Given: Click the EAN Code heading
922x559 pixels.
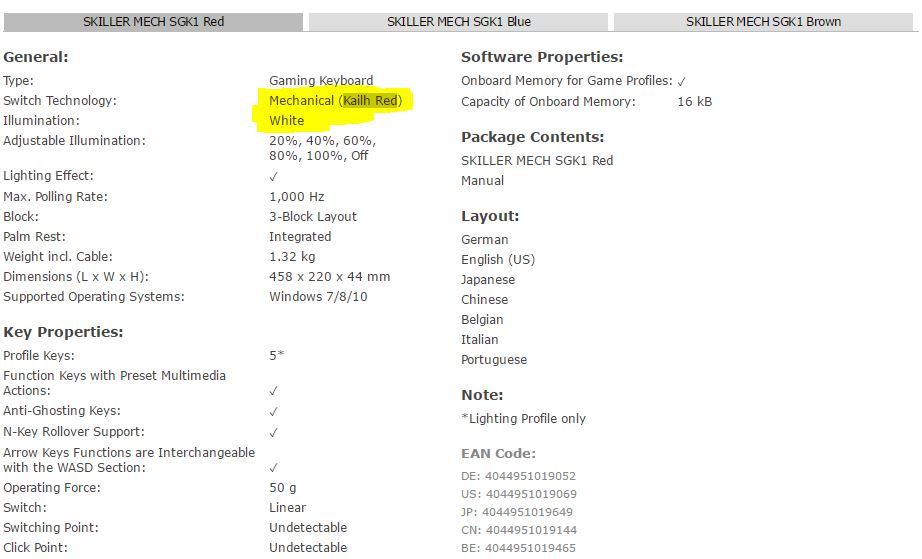Looking at the screenshot, I should (498, 454).
